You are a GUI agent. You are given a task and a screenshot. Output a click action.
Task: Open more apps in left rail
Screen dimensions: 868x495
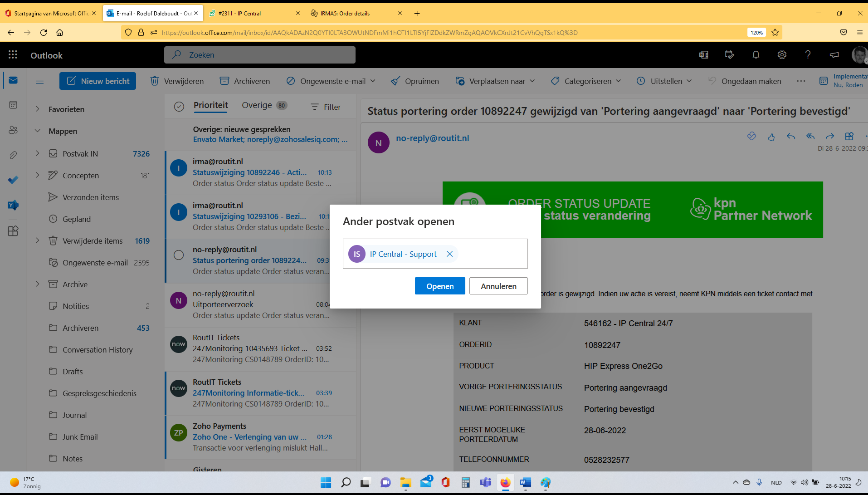coord(13,230)
